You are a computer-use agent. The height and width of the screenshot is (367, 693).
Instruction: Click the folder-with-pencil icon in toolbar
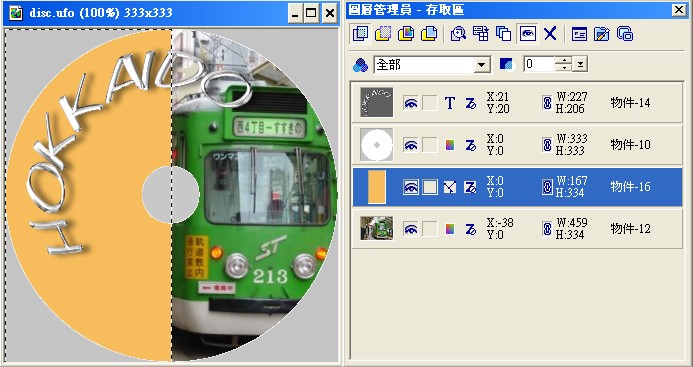pyautogui.click(x=602, y=34)
